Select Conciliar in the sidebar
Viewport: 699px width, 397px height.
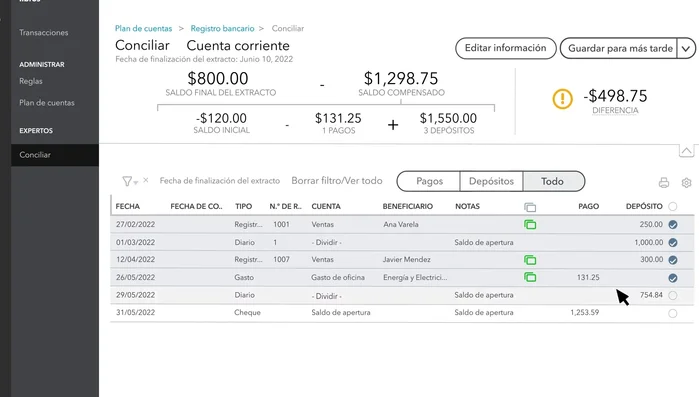(x=54, y=155)
